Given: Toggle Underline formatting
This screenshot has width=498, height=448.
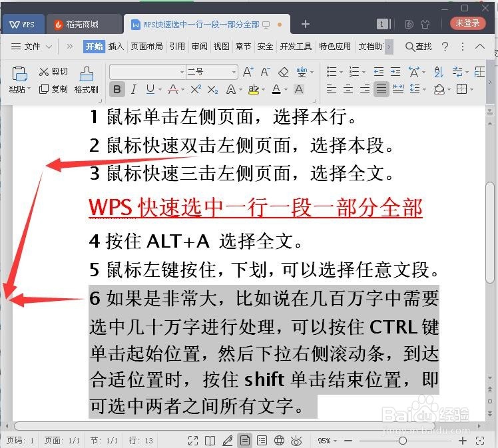Looking at the screenshot, I should (x=150, y=90).
